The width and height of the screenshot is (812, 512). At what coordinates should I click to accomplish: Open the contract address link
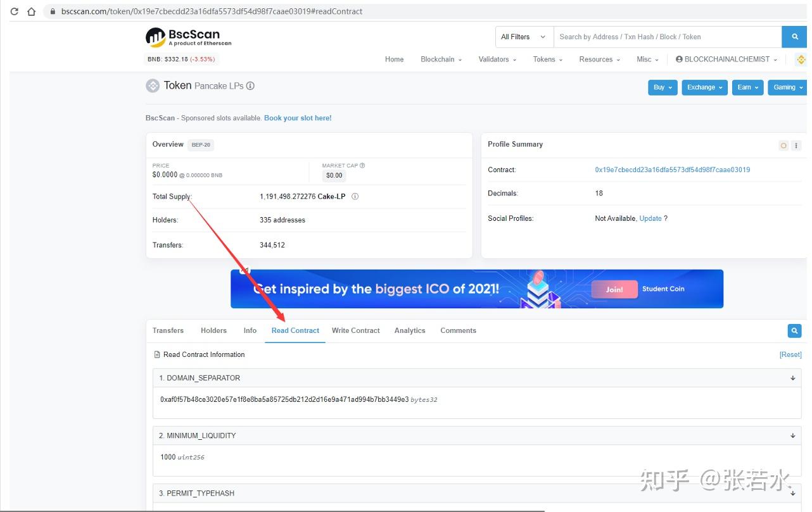673,170
